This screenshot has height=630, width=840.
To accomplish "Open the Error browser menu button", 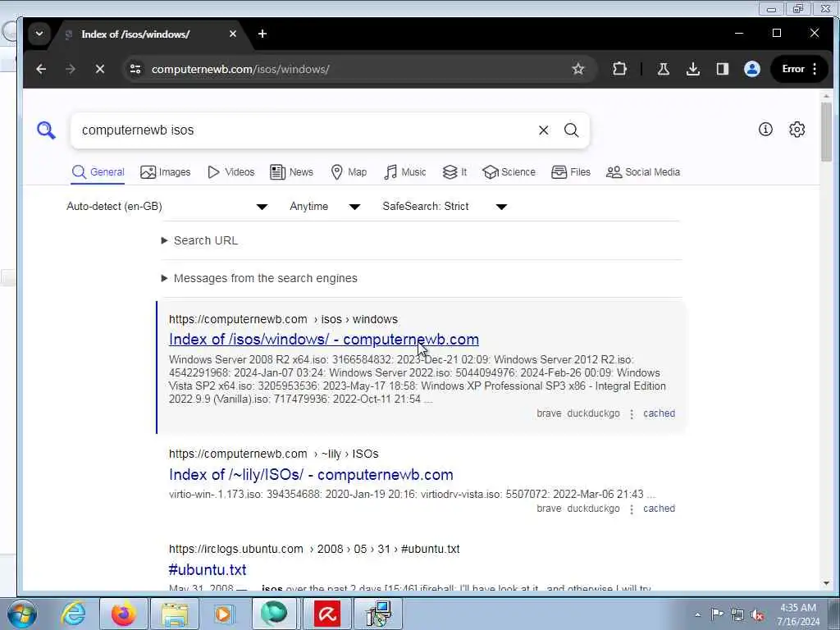I will click(799, 69).
